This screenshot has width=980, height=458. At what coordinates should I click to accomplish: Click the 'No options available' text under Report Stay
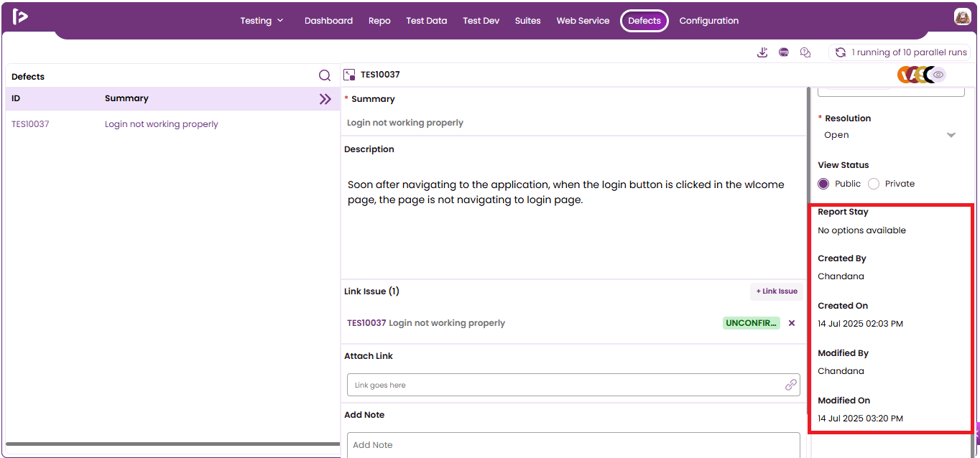click(x=861, y=230)
